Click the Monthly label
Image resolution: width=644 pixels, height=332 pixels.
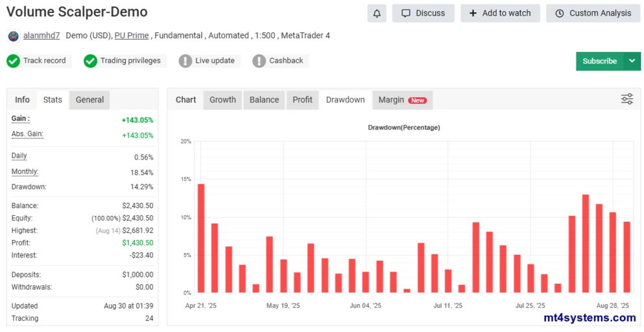click(25, 172)
